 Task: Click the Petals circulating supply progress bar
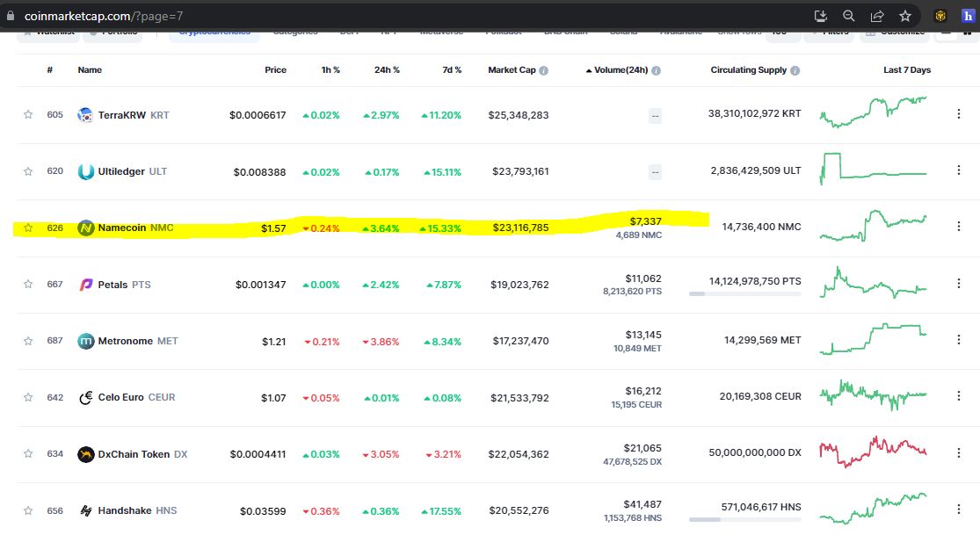[745, 293]
